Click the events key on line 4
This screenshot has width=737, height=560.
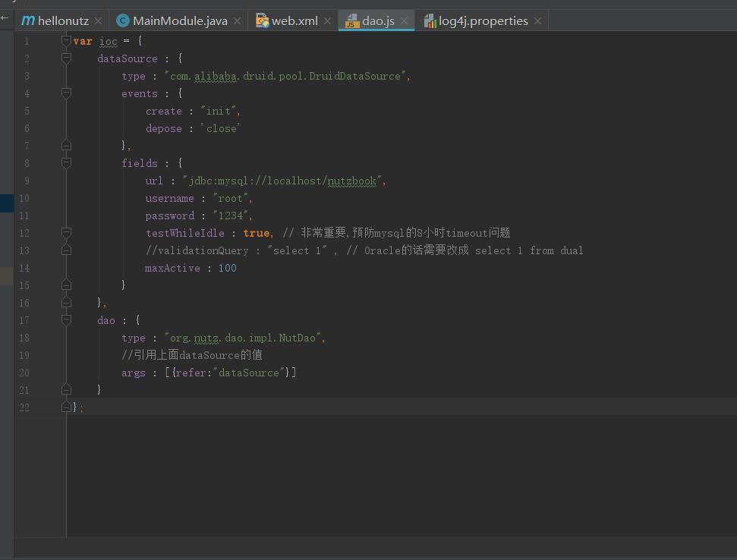tap(140, 93)
